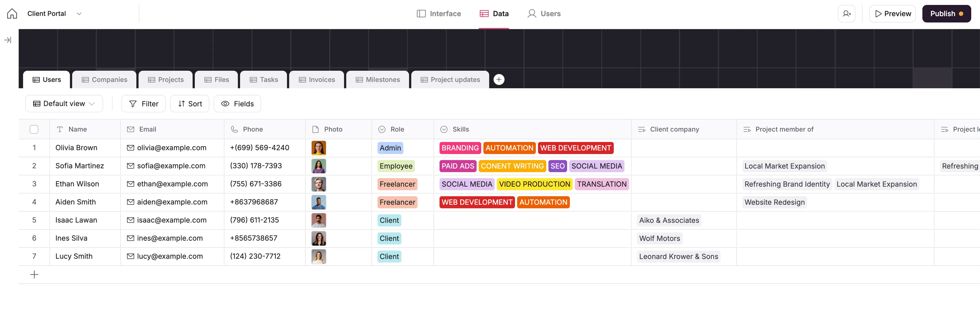Image resolution: width=980 pixels, height=330 pixels.
Task: Click the home icon
Action: coord(12,14)
